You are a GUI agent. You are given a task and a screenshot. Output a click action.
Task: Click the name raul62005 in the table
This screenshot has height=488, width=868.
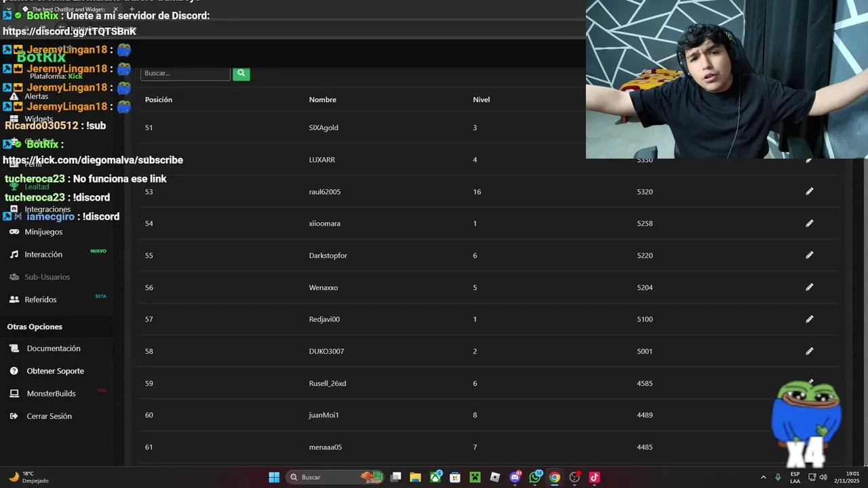point(325,192)
